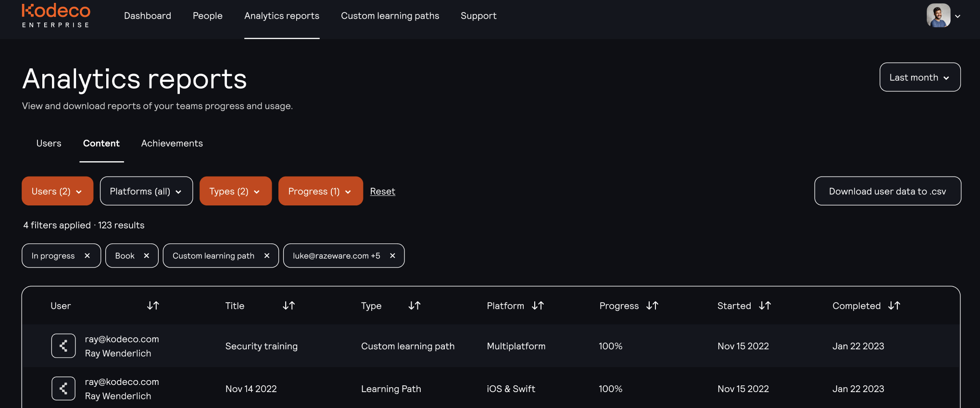Image resolution: width=980 pixels, height=408 pixels.
Task: Click the Nov 14 2022 title cell
Action: pos(251,389)
